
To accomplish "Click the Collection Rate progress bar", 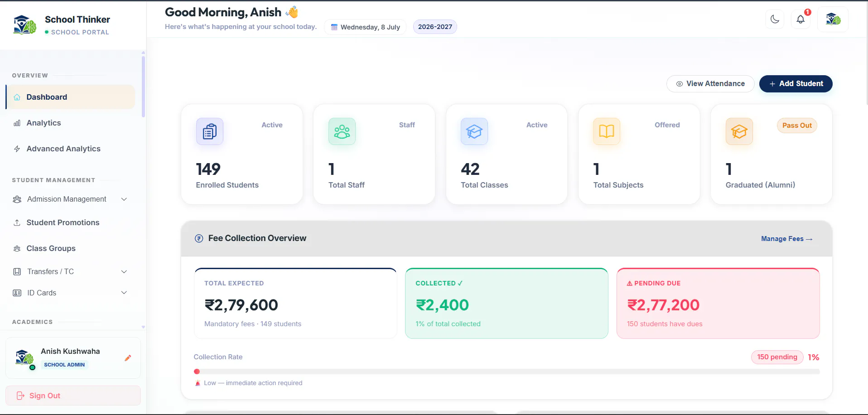I will (x=506, y=372).
